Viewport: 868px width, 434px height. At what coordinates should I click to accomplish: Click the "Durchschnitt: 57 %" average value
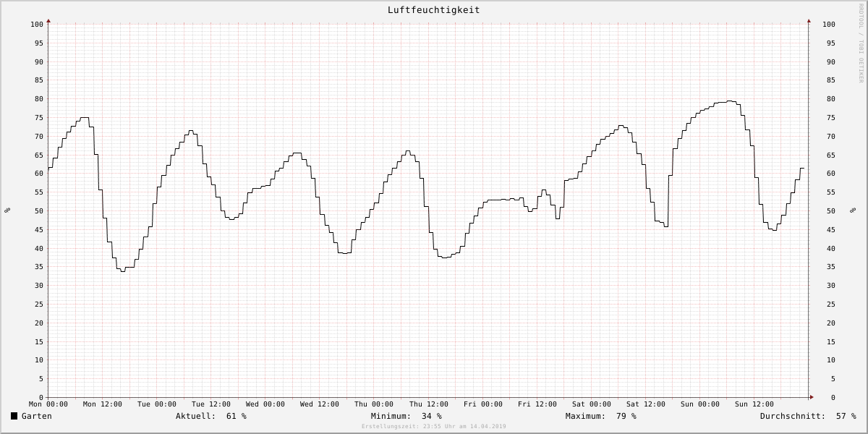[x=808, y=416]
